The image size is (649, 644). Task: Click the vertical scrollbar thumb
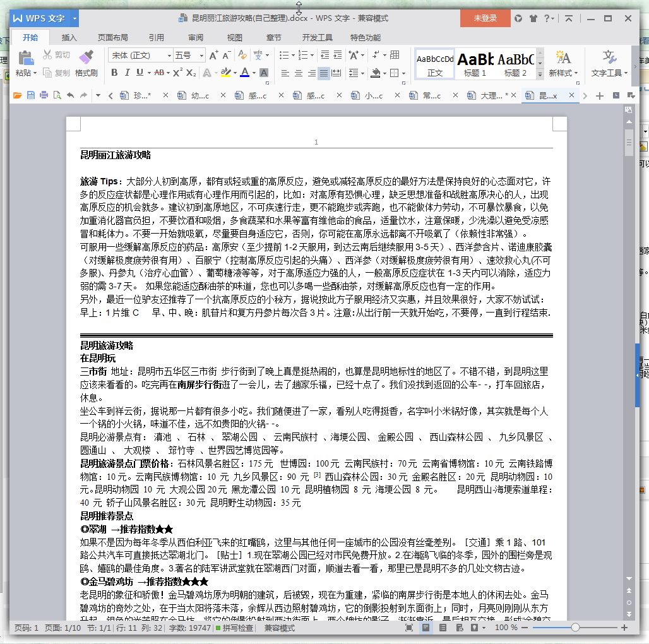629,142
